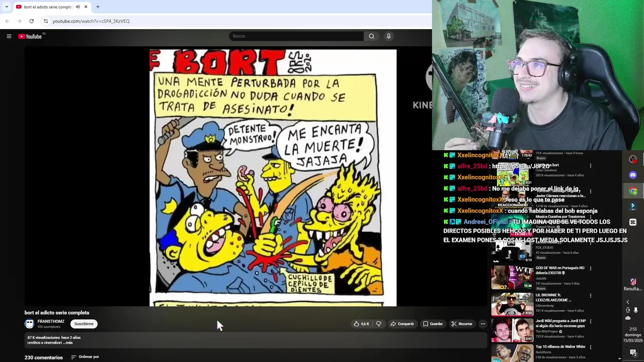644x362 pixels.
Task: Open options menu for LIL BROWNIE video
Action: 591,296
